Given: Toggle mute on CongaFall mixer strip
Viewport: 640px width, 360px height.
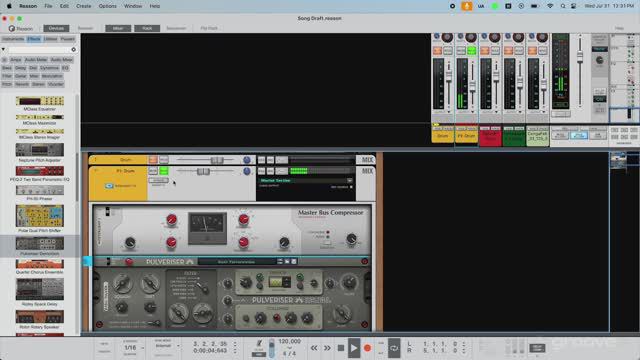Looking at the screenshot, I should 532,51.
